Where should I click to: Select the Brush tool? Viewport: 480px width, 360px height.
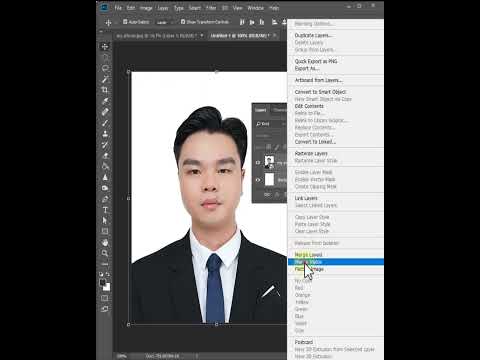105,123
